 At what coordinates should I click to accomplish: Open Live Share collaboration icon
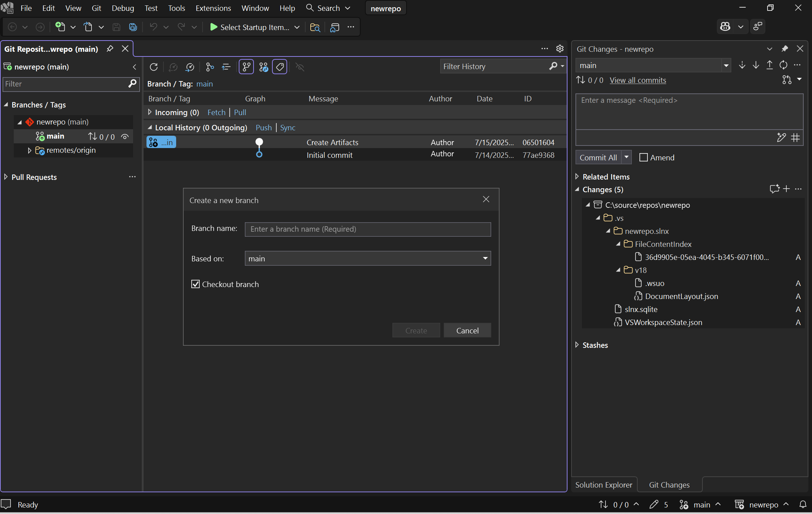click(758, 26)
